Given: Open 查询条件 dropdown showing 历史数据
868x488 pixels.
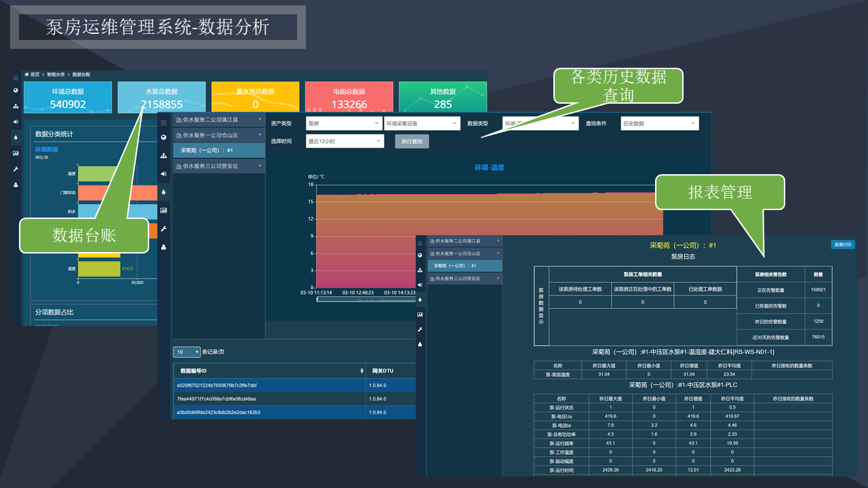Looking at the screenshot, I should click(x=660, y=123).
